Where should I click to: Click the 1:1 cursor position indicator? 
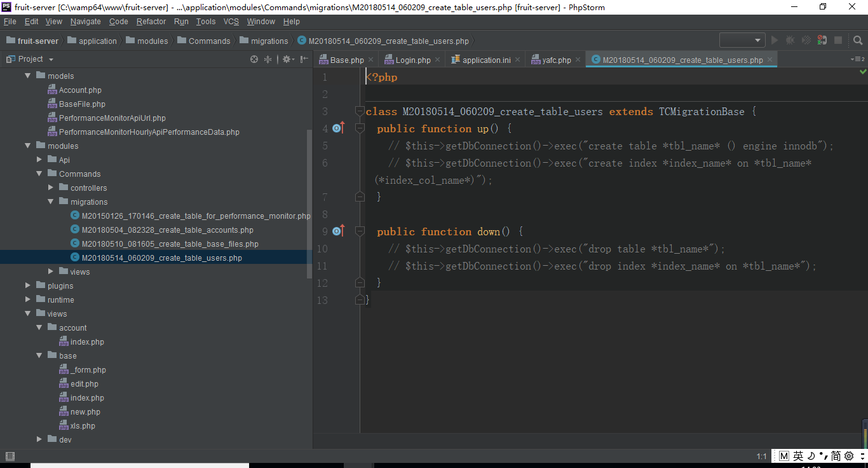click(761, 457)
